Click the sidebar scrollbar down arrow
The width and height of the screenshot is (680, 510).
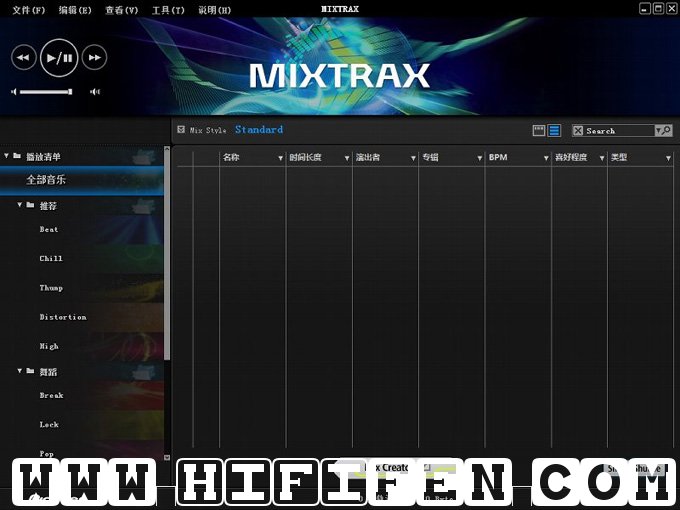(x=167, y=457)
